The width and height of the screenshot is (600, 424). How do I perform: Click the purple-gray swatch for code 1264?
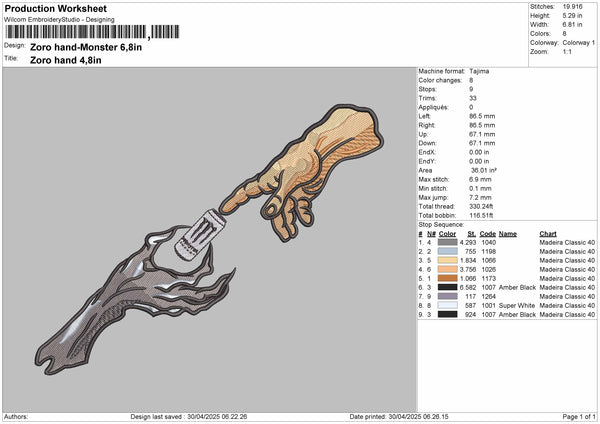447,297
